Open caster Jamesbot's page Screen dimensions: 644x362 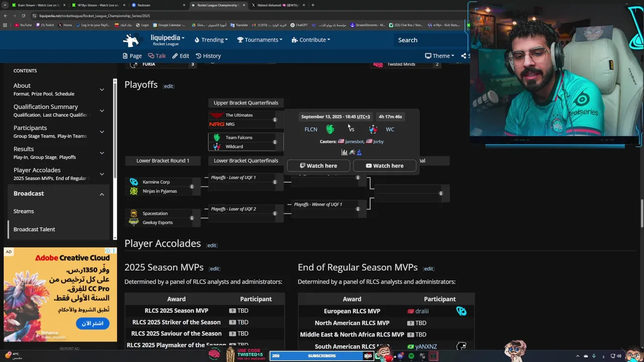[354, 142]
